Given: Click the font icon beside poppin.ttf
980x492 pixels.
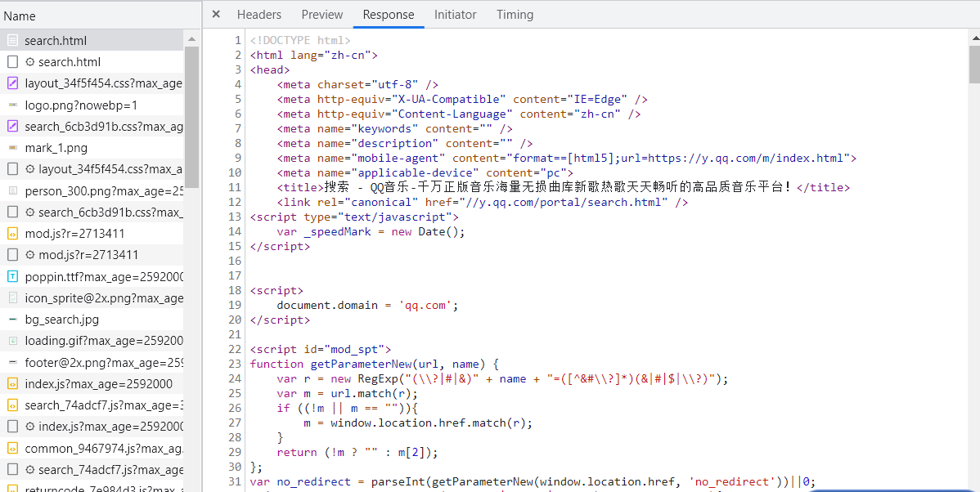Looking at the screenshot, I should pyautogui.click(x=12, y=276).
